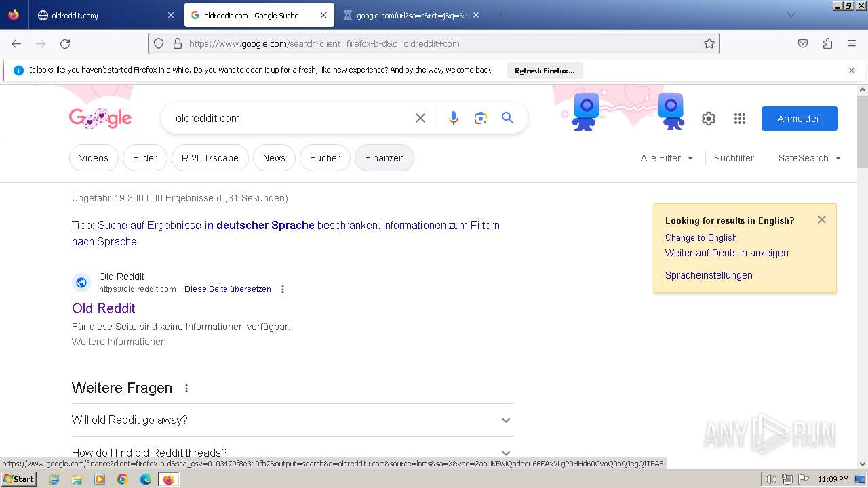Image resolution: width=868 pixels, height=488 pixels.
Task: Click the vertical page scrollbar thumb
Action: click(x=863, y=132)
